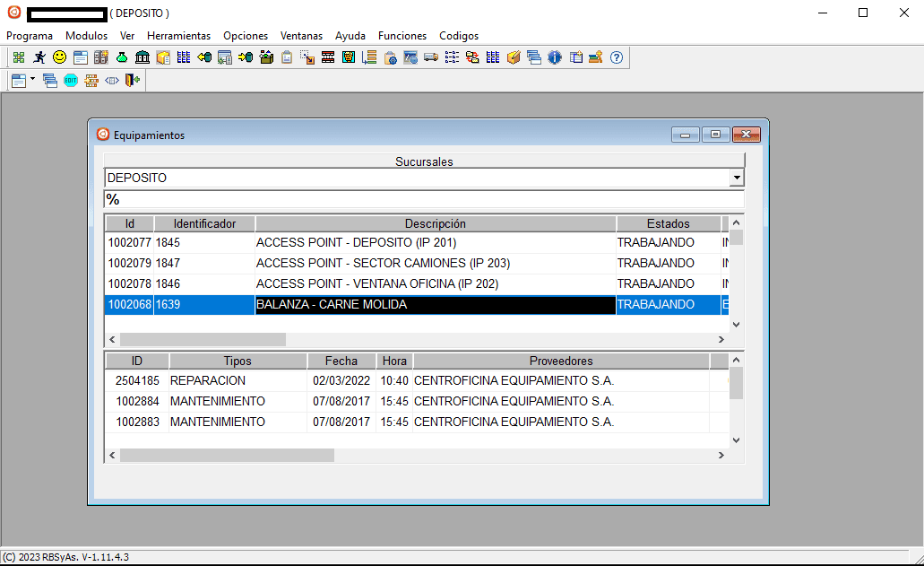This screenshot has width=924, height=566.
Task: Click the box with colored shapes icon
Action: pos(266,57)
